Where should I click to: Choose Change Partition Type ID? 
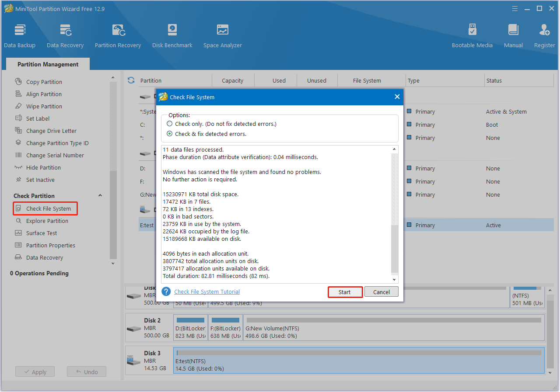click(x=57, y=143)
